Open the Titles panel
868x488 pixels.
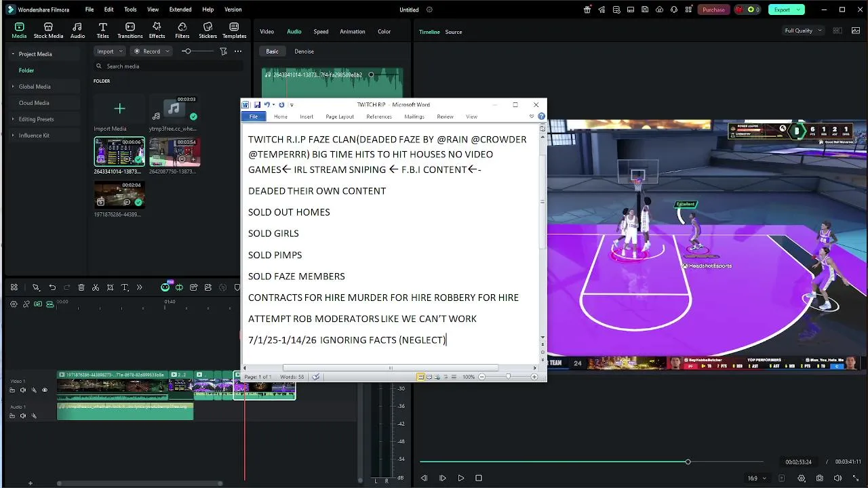tap(102, 30)
